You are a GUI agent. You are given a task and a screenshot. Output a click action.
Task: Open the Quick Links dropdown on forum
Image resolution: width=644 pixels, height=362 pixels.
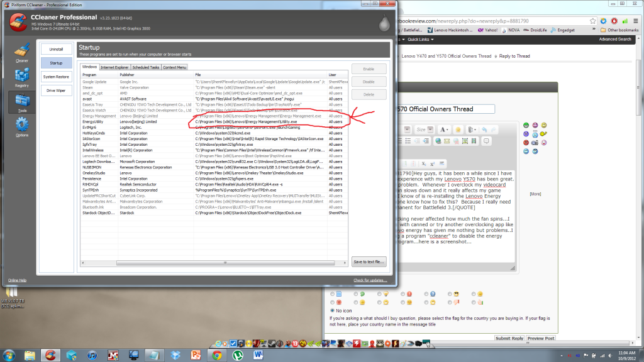click(420, 40)
